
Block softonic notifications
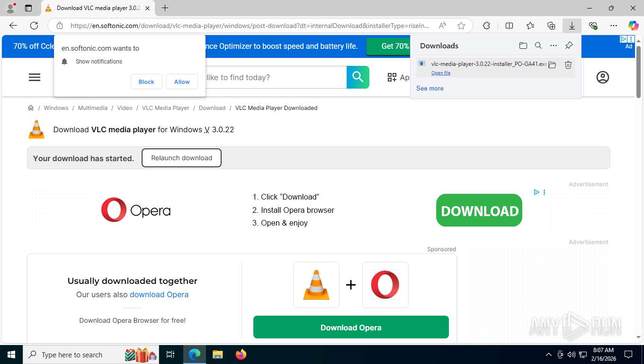pyautogui.click(x=146, y=82)
